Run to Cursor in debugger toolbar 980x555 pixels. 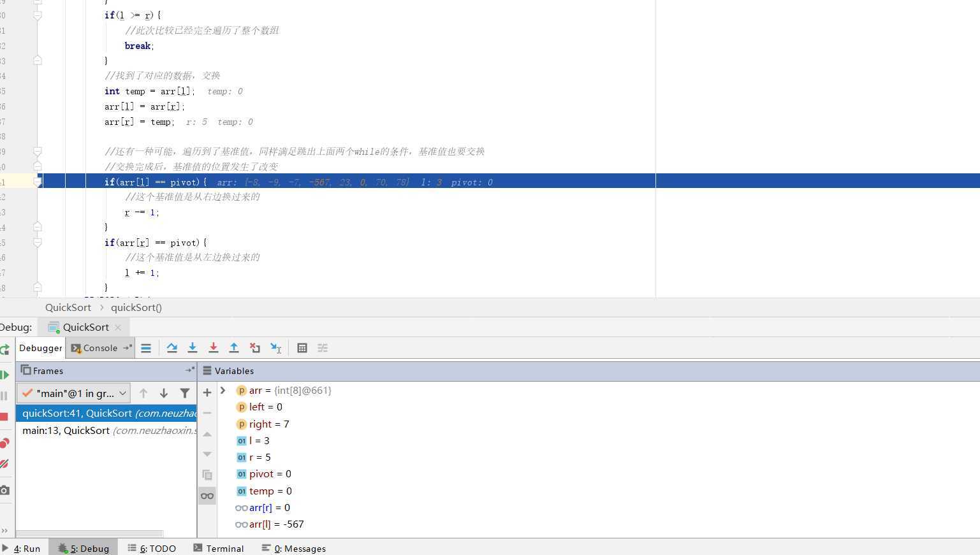[275, 348]
